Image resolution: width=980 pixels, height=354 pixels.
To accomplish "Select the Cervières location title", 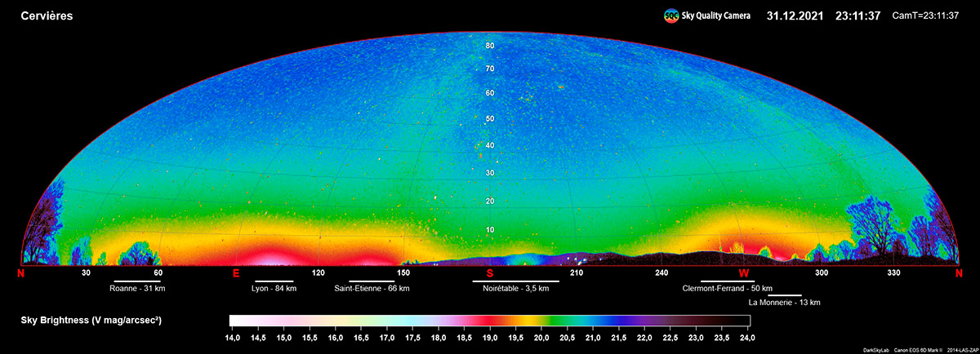I will 47,15.
